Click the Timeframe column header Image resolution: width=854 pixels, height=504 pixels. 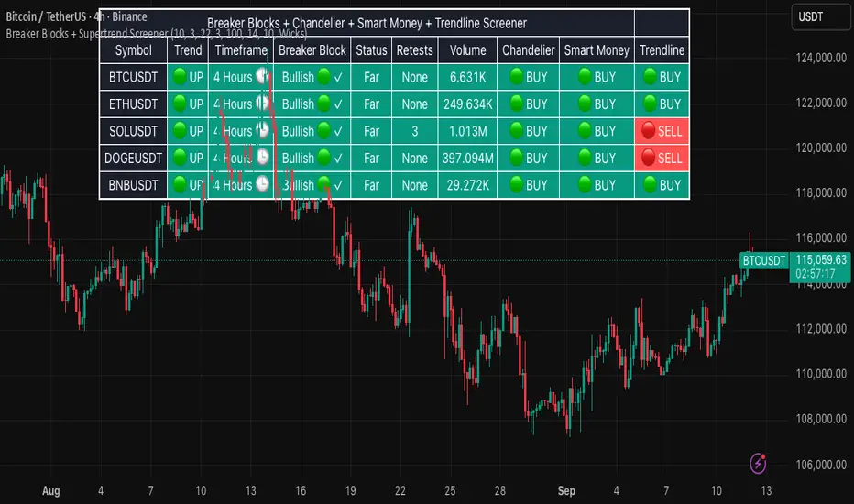pos(241,50)
